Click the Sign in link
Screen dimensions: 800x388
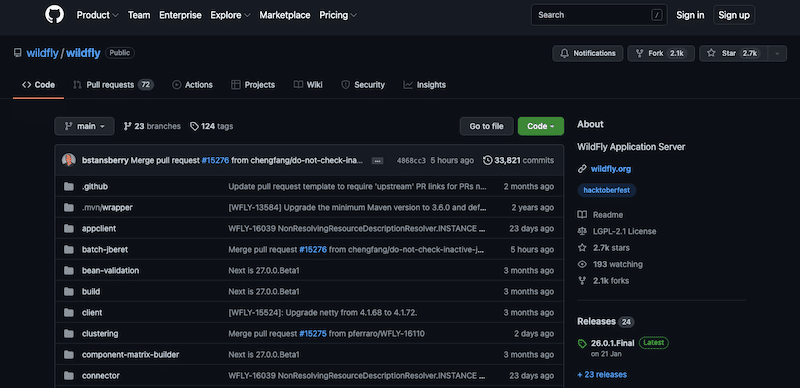pos(690,15)
